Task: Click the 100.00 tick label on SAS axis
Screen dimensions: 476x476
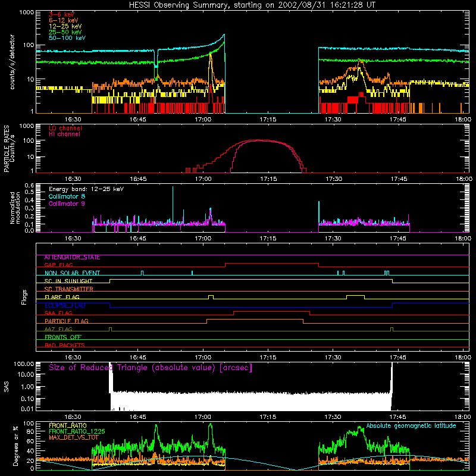Action: 24,364
